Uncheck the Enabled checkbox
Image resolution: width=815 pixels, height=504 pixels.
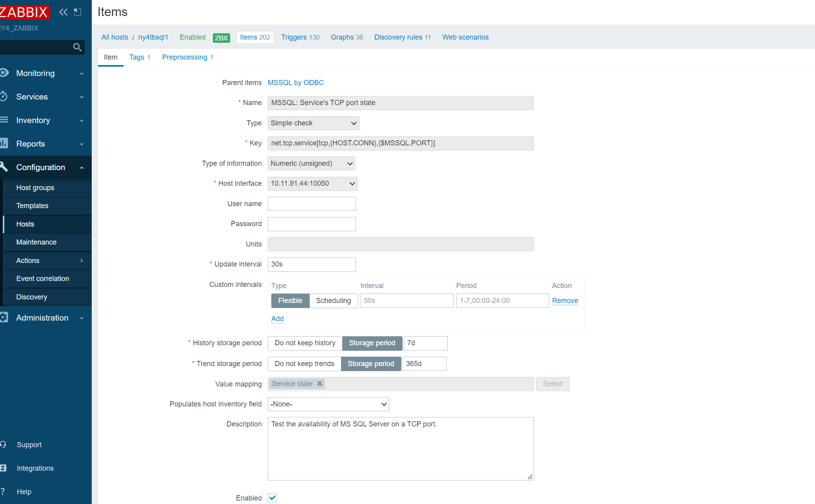pos(272,498)
